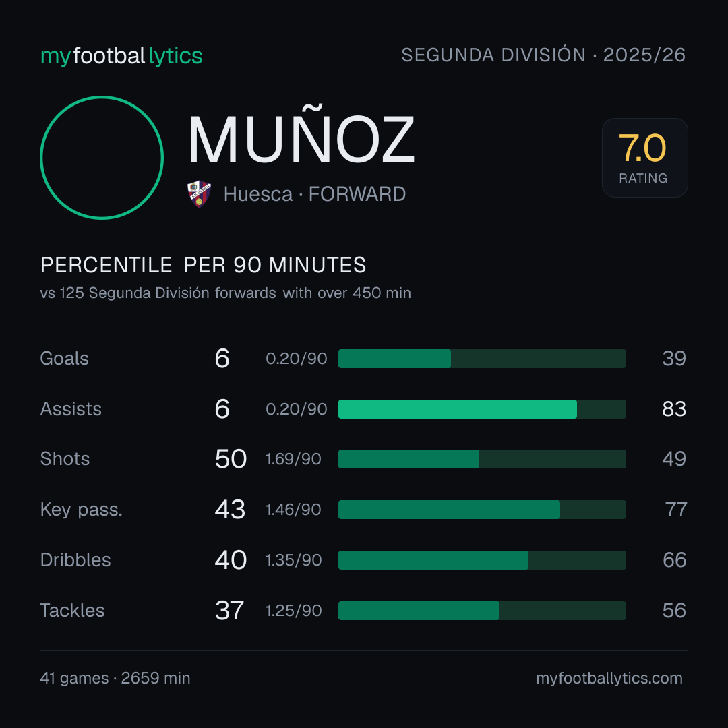The width and height of the screenshot is (728, 728).
Task: Click the Tackles percentile bar
Action: pyautogui.click(x=482, y=611)
